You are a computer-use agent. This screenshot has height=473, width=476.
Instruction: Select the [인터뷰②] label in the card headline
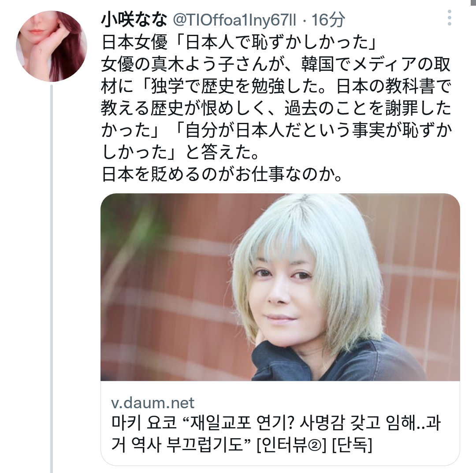[291, 445]
